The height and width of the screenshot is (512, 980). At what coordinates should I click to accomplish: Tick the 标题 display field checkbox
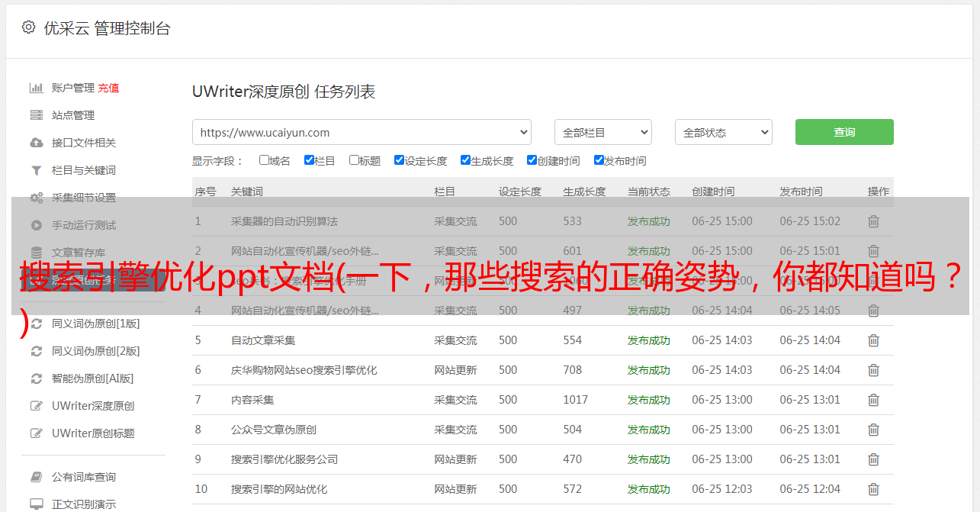pos(354,160)
